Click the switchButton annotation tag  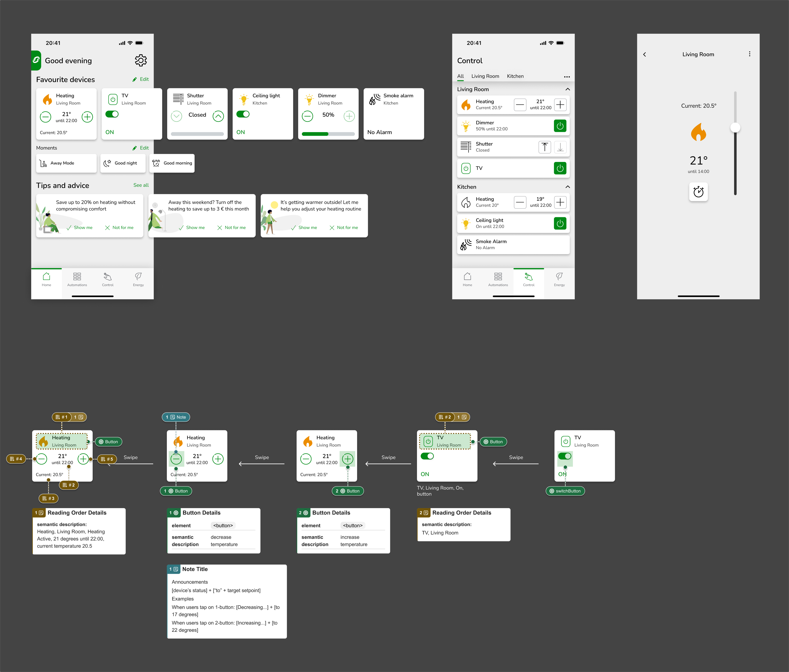[565, 491]
